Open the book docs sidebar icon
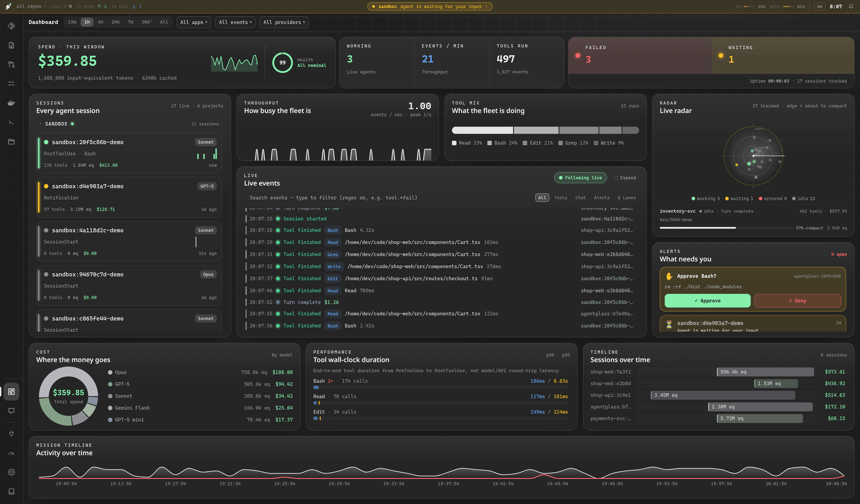Viewport: 860px width, 504px height. pyautogui.click(x=11, y=491)
